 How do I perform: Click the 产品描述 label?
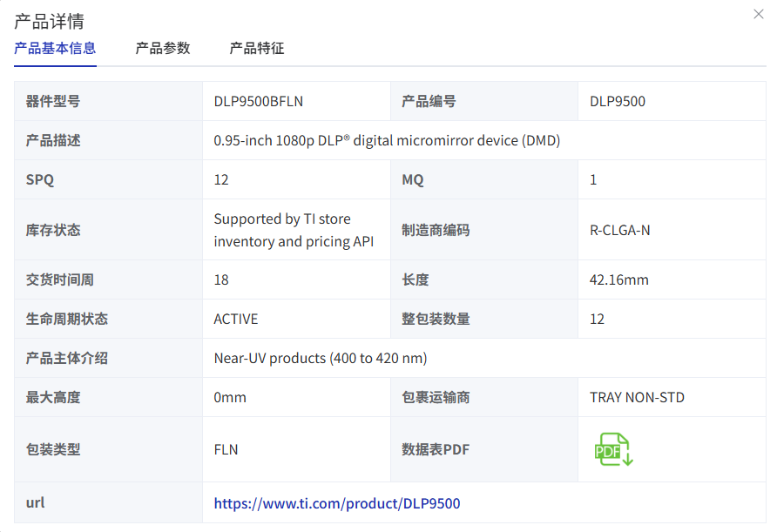click(53, 141)
